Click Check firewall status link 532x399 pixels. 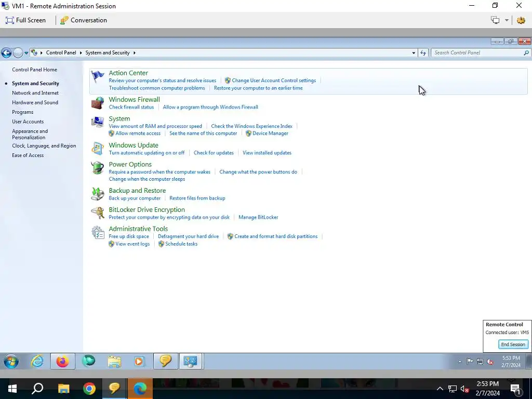131,107
